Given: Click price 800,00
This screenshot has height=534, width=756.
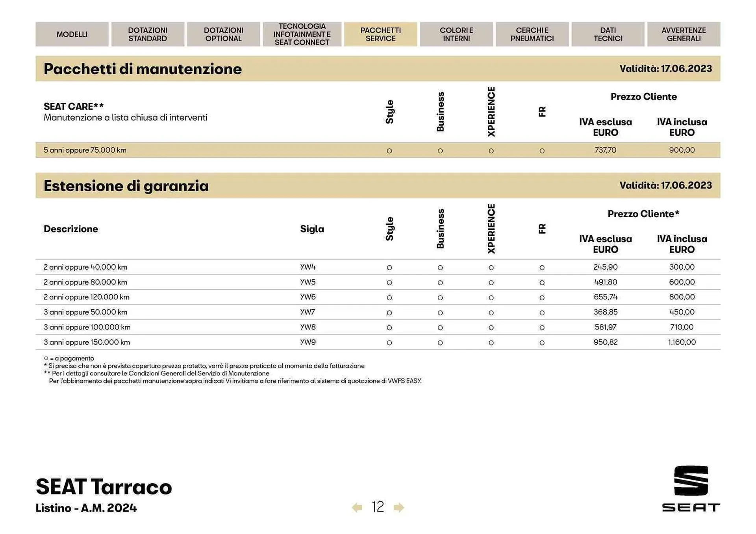Looking at the screenshot, I should tap(682, 297).
